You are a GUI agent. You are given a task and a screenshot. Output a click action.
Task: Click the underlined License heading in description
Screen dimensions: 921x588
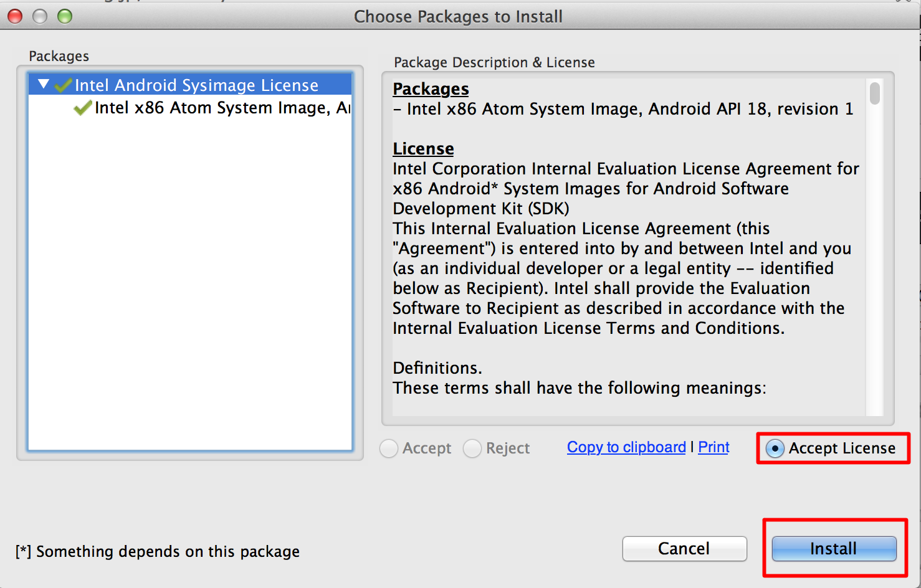pyautogui.click(x=423, y=149)
